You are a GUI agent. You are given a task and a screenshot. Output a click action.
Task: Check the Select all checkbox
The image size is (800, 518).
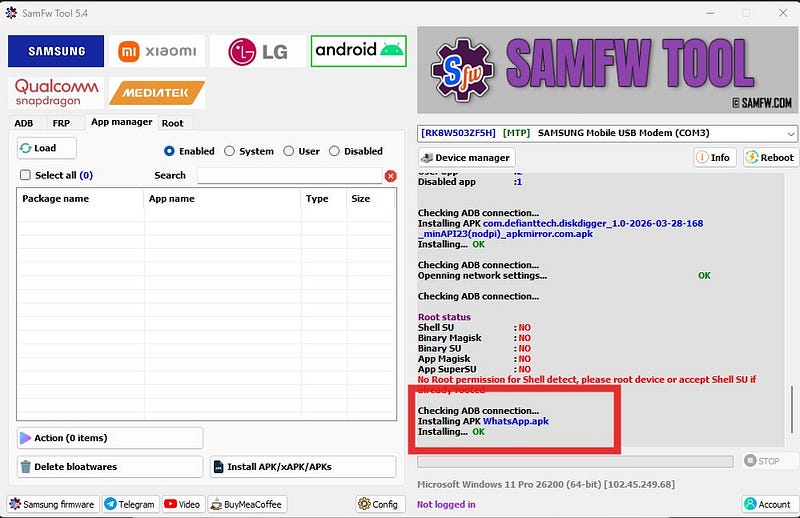click(x=25, y=175)
